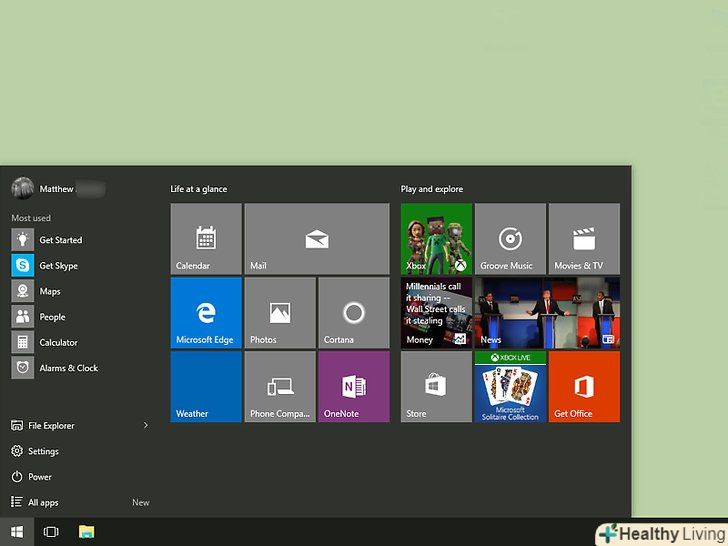Open the Calendar tile

(x=206, y=239)
